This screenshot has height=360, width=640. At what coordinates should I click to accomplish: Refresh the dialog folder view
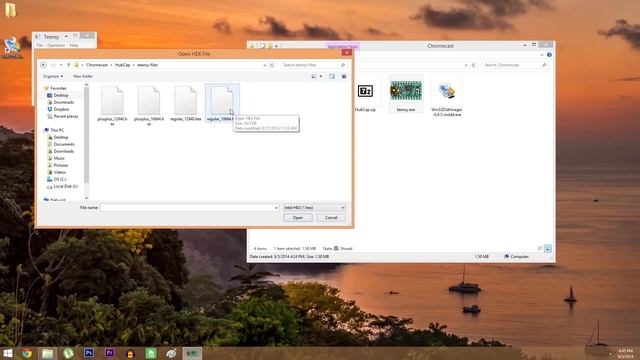(272, 65)
